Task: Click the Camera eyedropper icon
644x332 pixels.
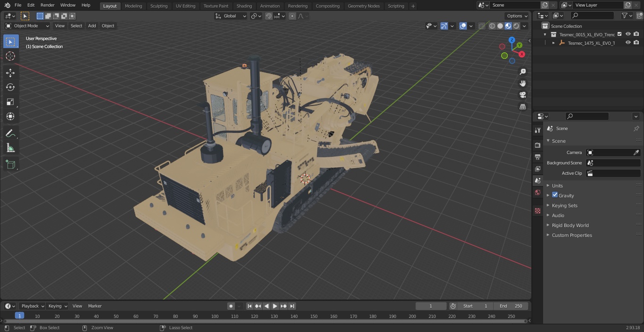Action: pyautogui.click(x=636, y=153)
